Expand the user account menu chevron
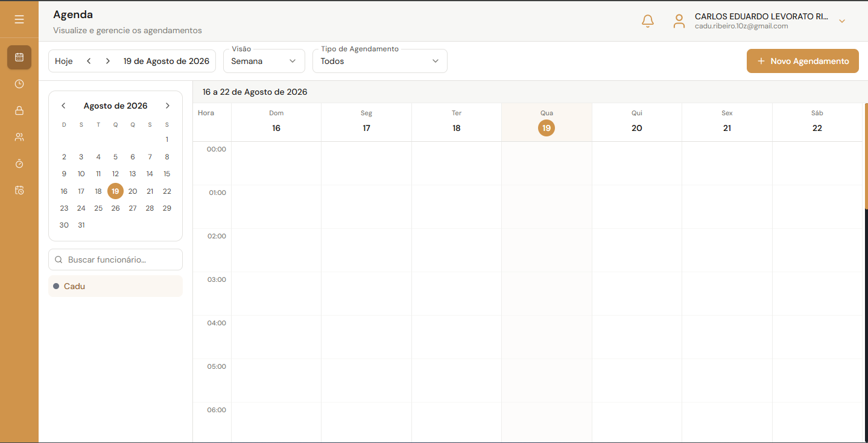This screenshot has width=868, height=443. (x=842, y=21)
